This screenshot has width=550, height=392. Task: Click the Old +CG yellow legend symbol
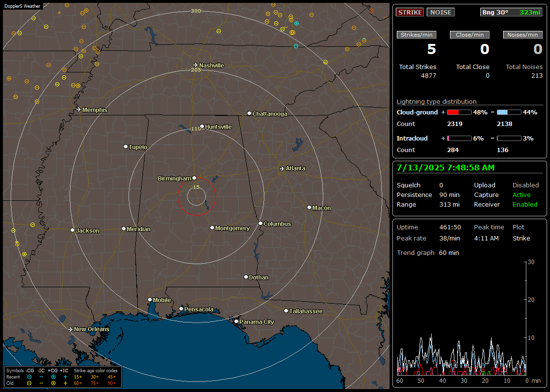(53, 383)
